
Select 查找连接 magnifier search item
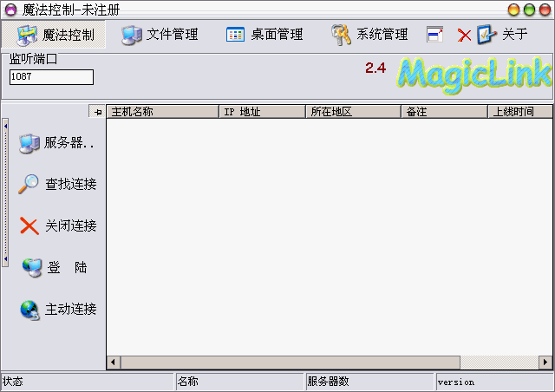tap(57, 184)
